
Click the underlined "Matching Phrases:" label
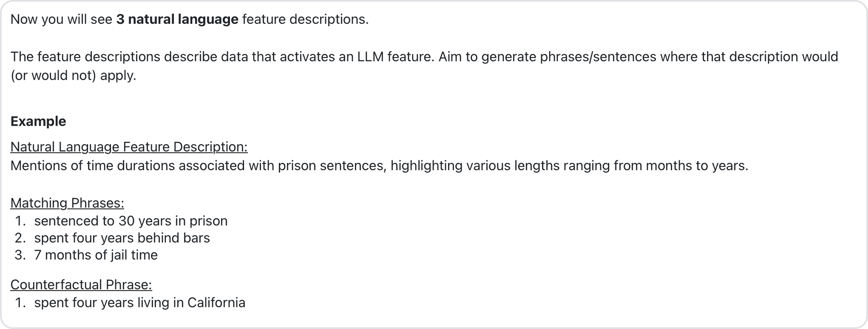click(x=67, y=203)
